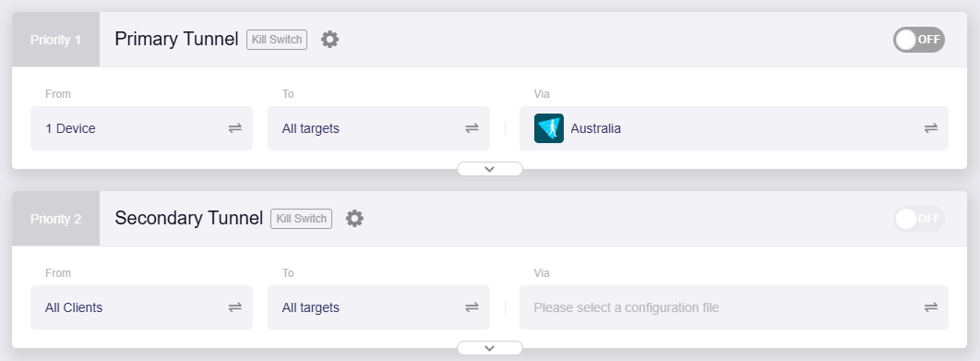Click swap arrows in Primary From field

pos(235,128)
